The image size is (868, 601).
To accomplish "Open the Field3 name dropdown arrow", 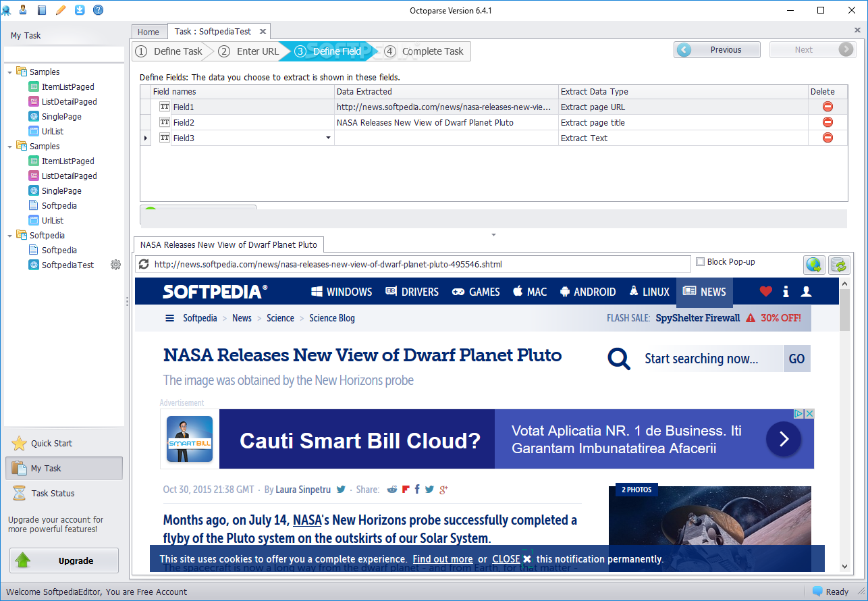I will [329, 138].
